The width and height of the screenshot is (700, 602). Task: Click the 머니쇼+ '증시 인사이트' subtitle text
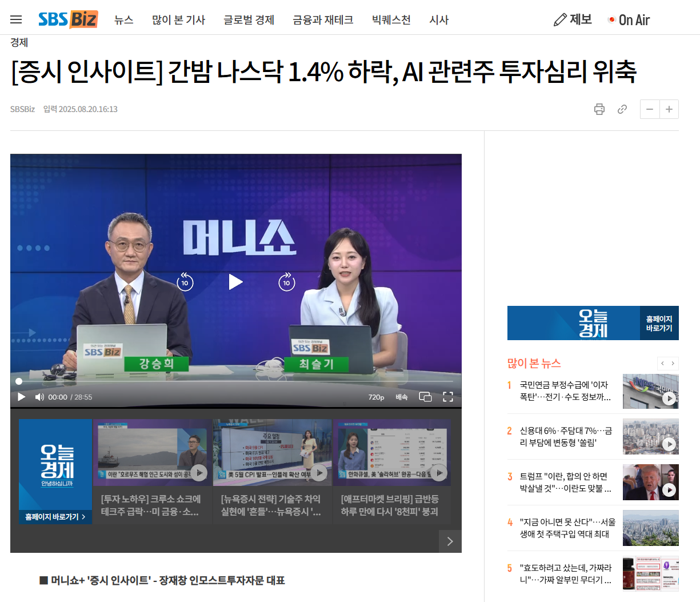(x=162, y=580)
